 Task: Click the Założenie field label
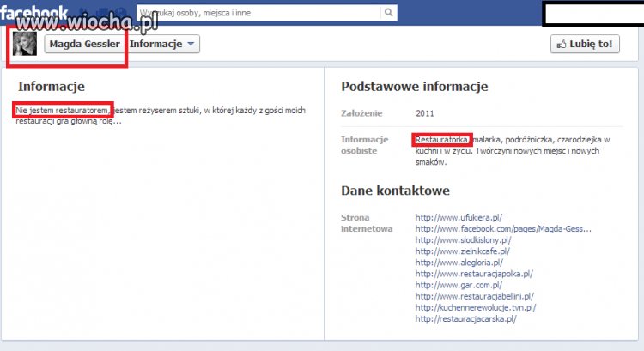pyautogui.click(x=361, y=113)
